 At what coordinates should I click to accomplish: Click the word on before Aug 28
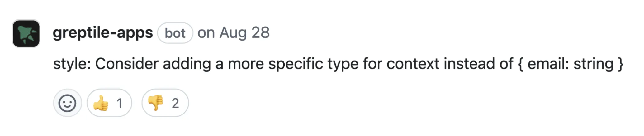pos(206,33)
